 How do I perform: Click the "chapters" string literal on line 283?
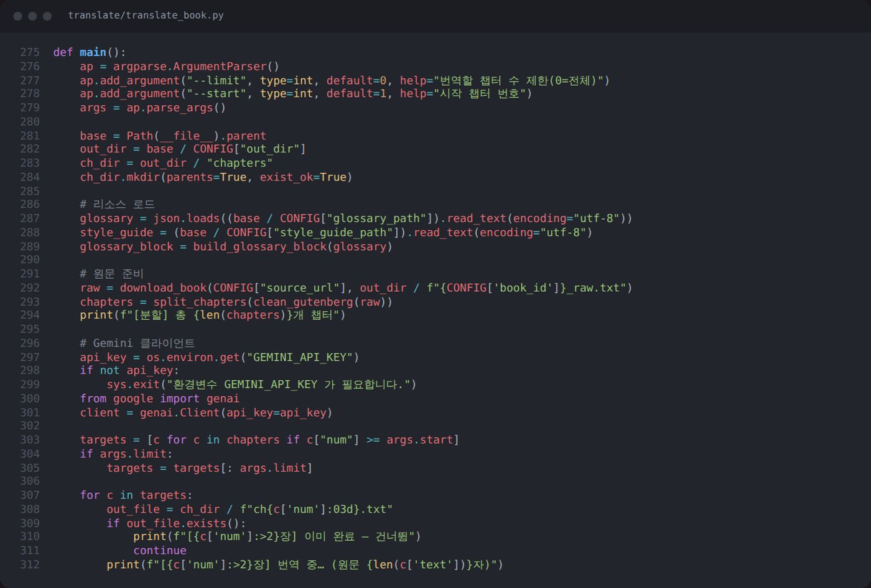click(240, 163)
